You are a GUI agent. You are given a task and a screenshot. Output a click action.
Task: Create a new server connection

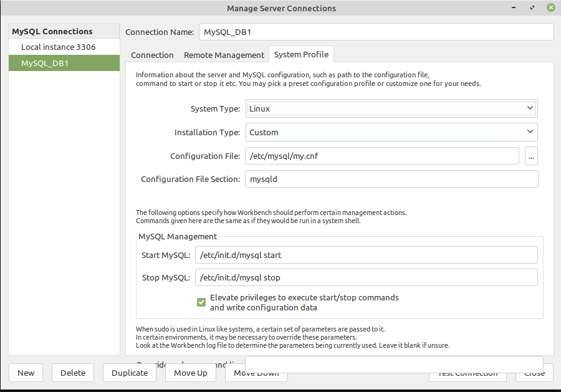pos(26,372)
